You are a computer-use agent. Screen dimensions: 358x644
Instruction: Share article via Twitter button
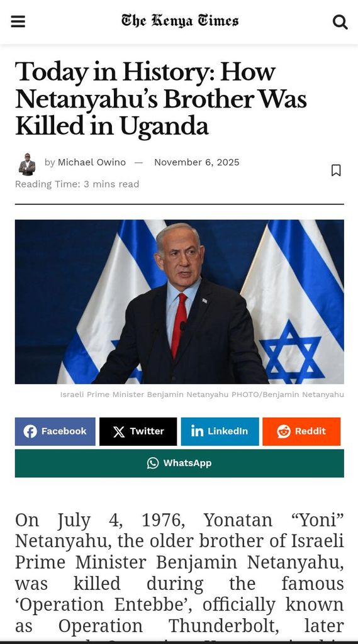138,431
